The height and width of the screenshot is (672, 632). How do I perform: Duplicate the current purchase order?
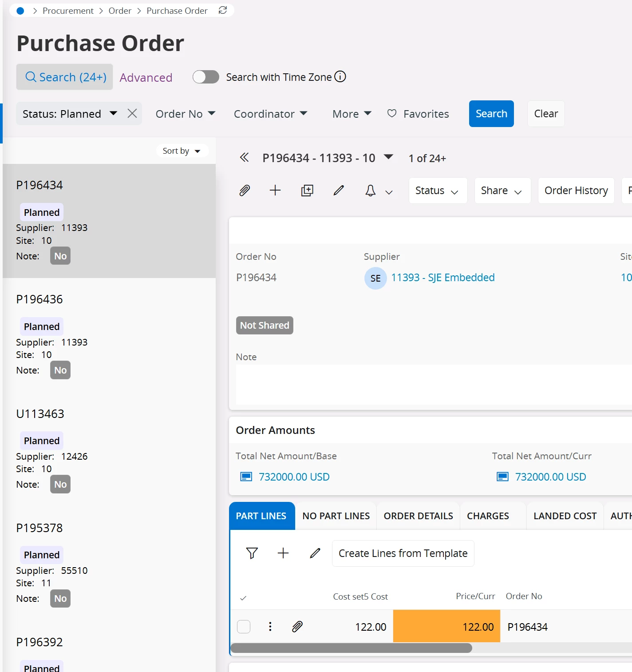coord(307,191)
